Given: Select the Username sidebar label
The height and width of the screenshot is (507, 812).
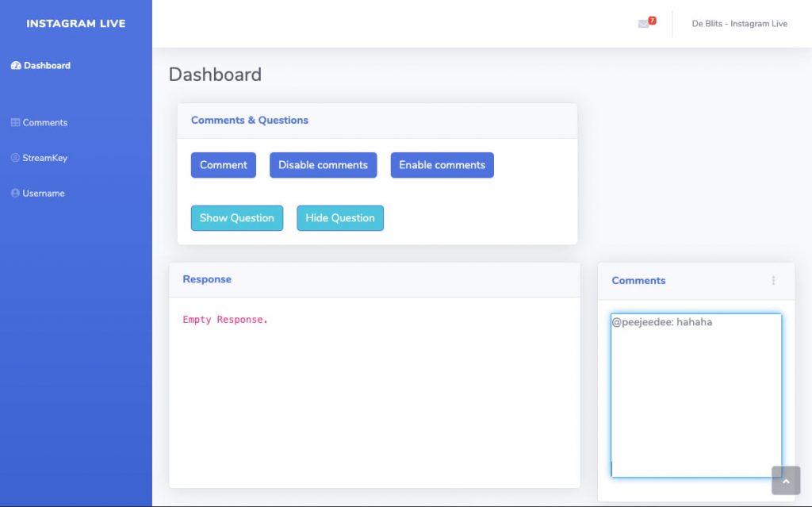Looking at the screenshot, I should click(x=44, y=194).
